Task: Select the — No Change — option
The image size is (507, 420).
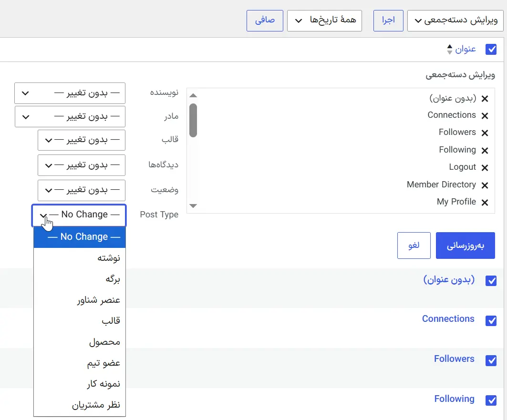Action: pos(80,237)
